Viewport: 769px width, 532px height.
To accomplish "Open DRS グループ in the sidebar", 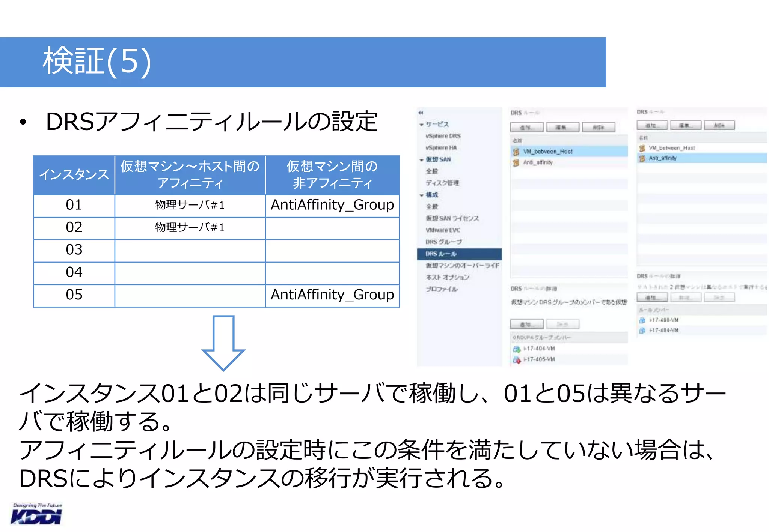I will point(443,242).
